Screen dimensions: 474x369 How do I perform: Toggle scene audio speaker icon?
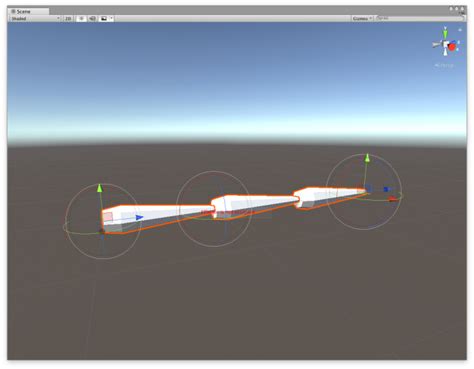pos(92,19)
